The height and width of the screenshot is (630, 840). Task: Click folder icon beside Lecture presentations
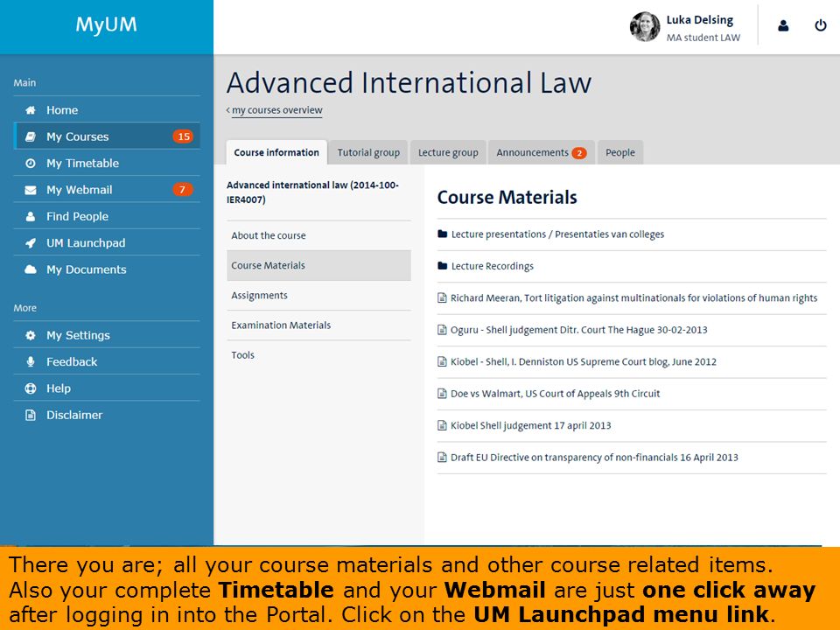click(442, 234)
